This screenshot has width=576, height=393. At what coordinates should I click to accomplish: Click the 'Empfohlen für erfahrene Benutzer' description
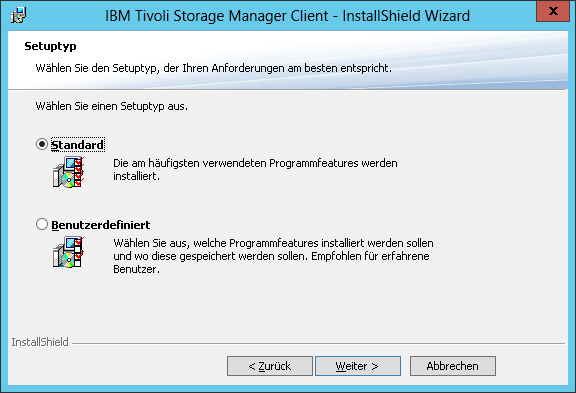tap(273, 256)
